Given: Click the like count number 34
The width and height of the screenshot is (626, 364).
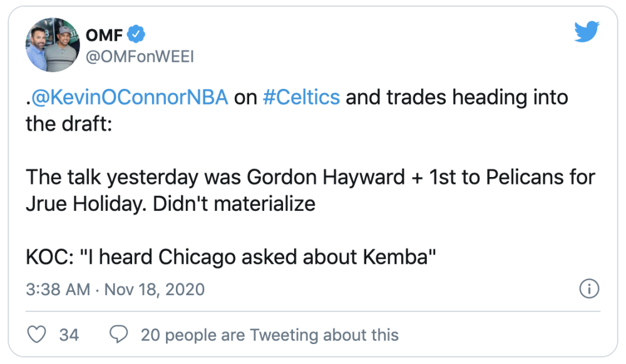Looking at the screenshot, I should [x=69, y=335].
